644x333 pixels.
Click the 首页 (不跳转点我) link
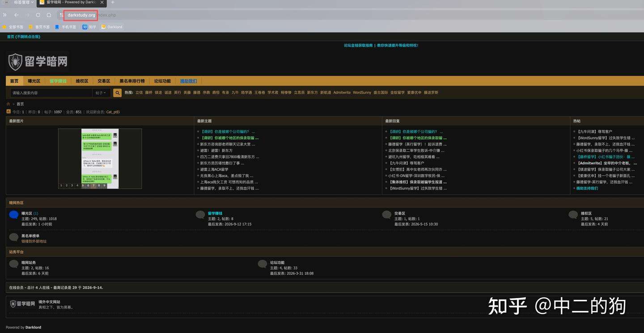coord(23,37)
